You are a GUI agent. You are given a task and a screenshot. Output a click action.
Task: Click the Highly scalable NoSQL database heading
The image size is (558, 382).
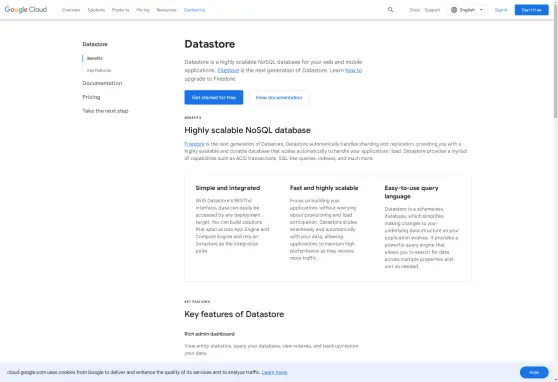click(x=247, y=130)
